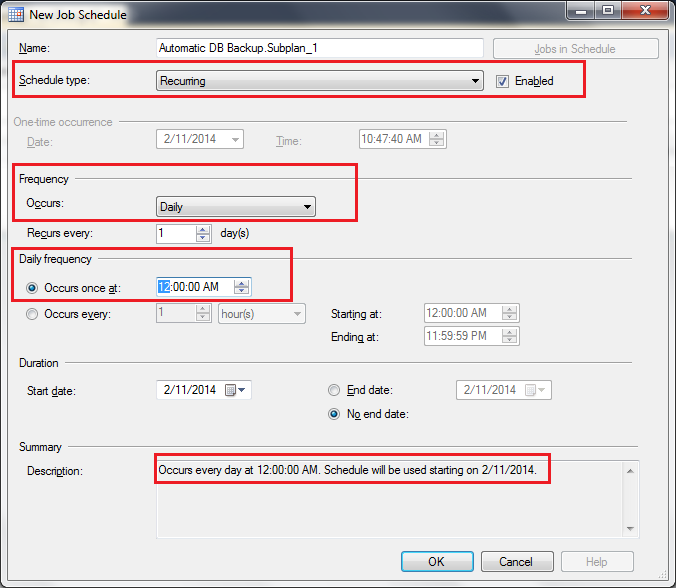Viewport: 676px width, 588px height.
Task: Decrease the Occurs once at time
Action: 242,291
